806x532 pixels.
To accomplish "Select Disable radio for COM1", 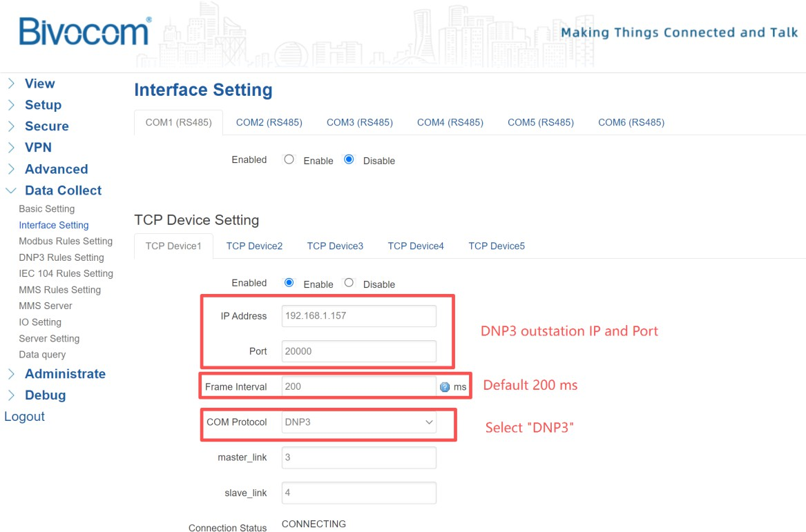I will click(x=349, y=159).
